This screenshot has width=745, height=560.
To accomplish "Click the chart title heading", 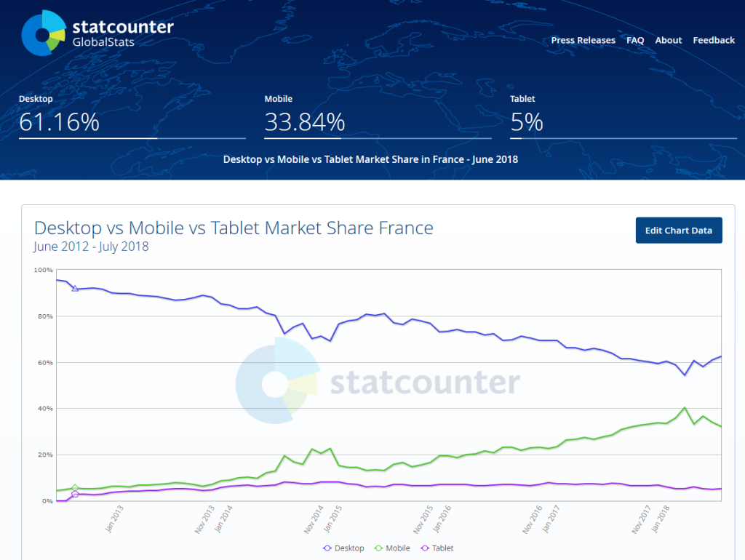I will coord(234,228).
